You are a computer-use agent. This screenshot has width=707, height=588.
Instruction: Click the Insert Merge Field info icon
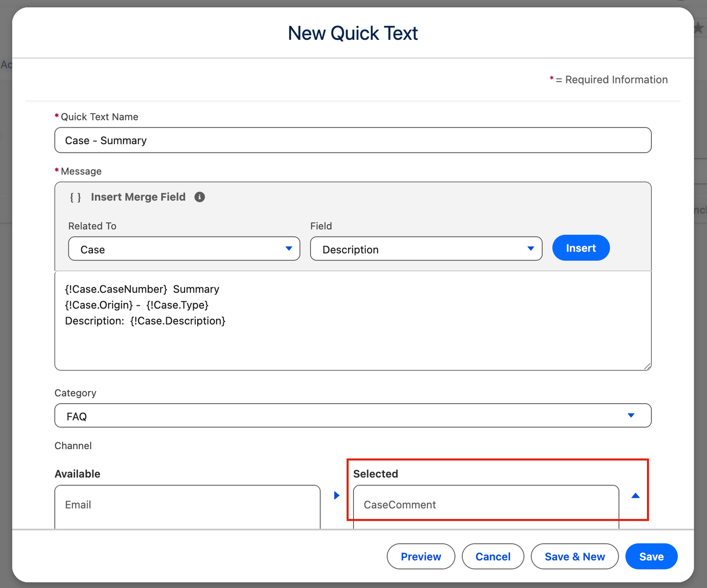tap(200, 197)
